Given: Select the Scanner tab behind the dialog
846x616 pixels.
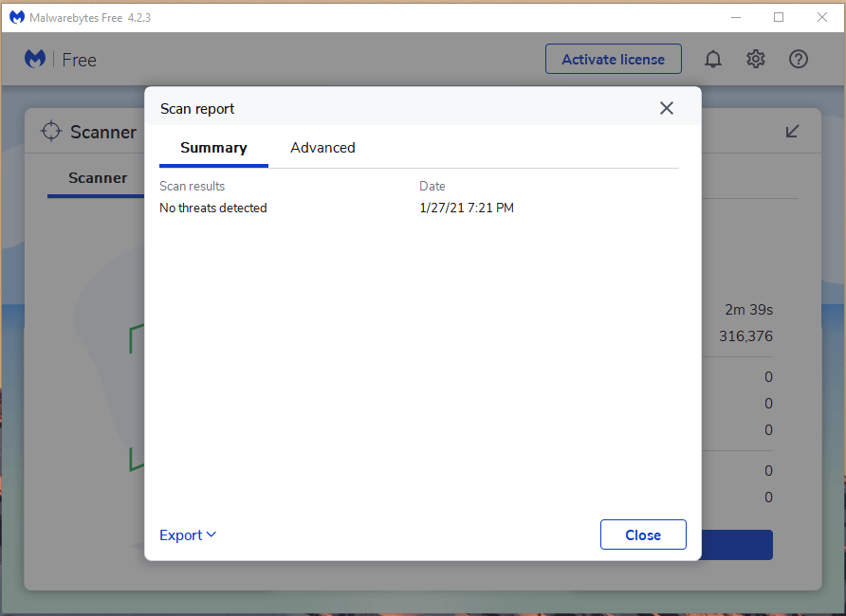Looking at the screenshot, I should 98,178.
